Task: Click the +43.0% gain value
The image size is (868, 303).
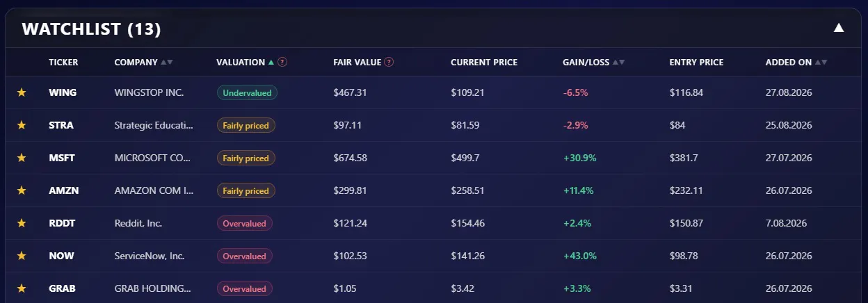Action: (579, 256)
